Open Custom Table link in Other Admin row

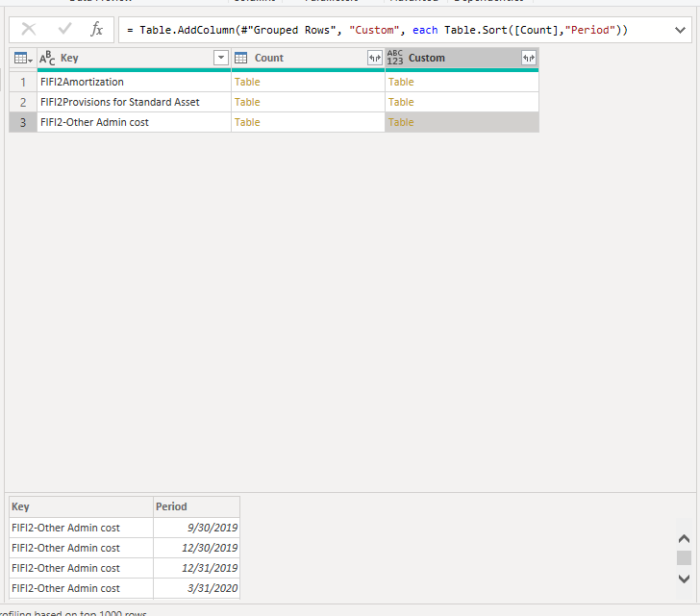[401, 122]
